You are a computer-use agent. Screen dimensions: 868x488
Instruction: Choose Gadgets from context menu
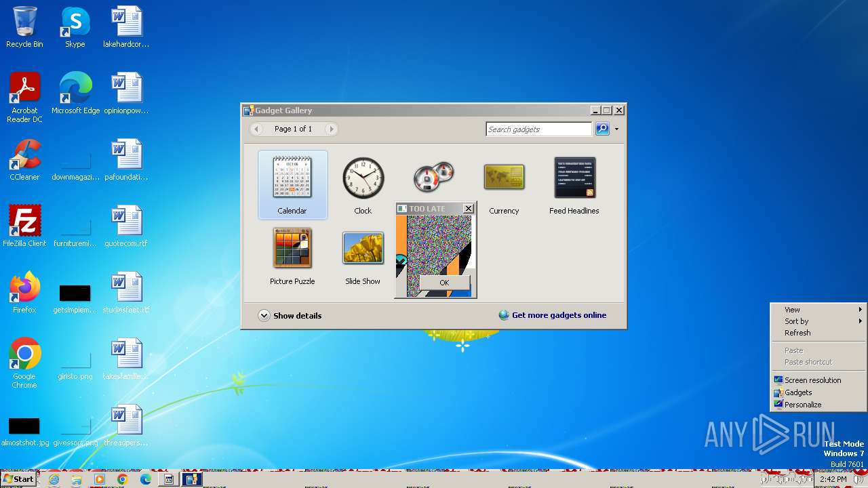[x=818, y=392]
